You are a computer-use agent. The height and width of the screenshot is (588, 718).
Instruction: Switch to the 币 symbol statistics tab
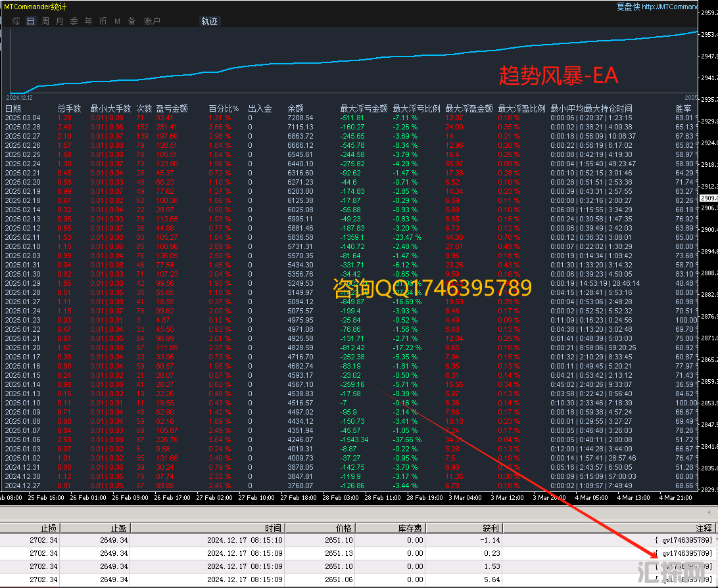pyautogui.click(x=103, y=21)
